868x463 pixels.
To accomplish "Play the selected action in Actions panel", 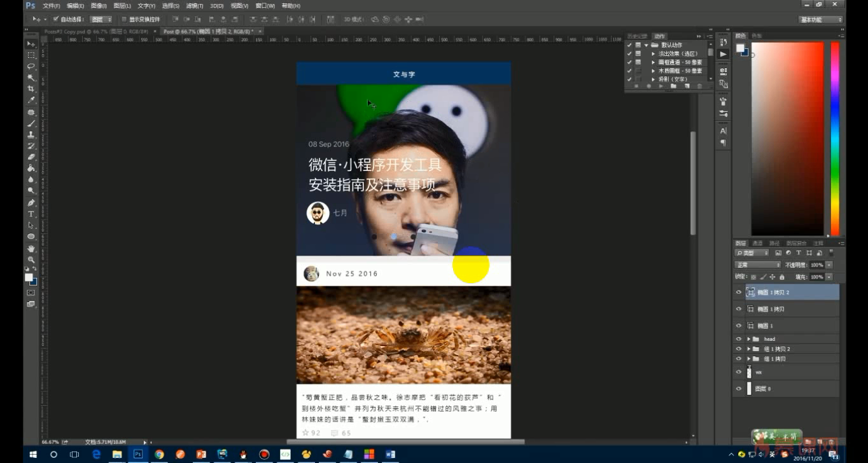I will tap(662, 86).
